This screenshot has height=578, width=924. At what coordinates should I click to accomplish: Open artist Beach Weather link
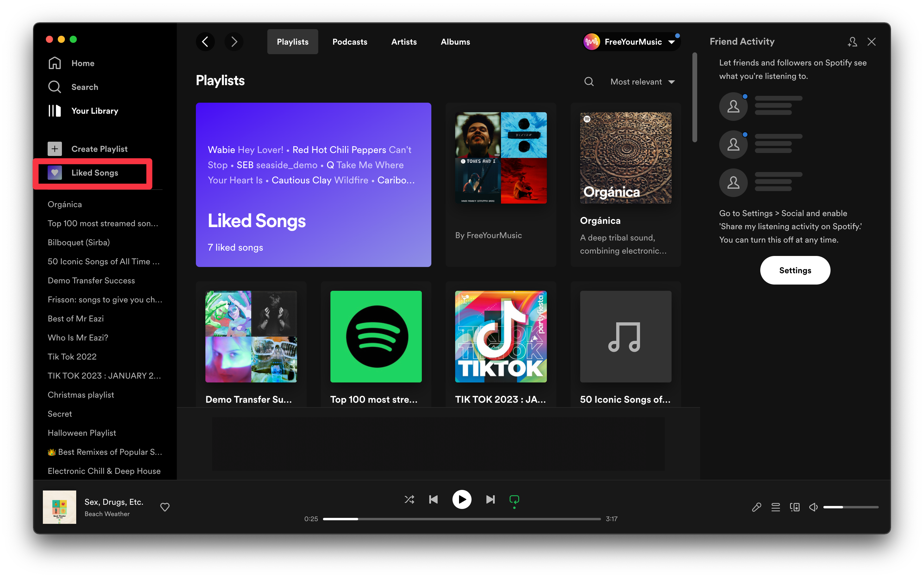coord(107,514)
